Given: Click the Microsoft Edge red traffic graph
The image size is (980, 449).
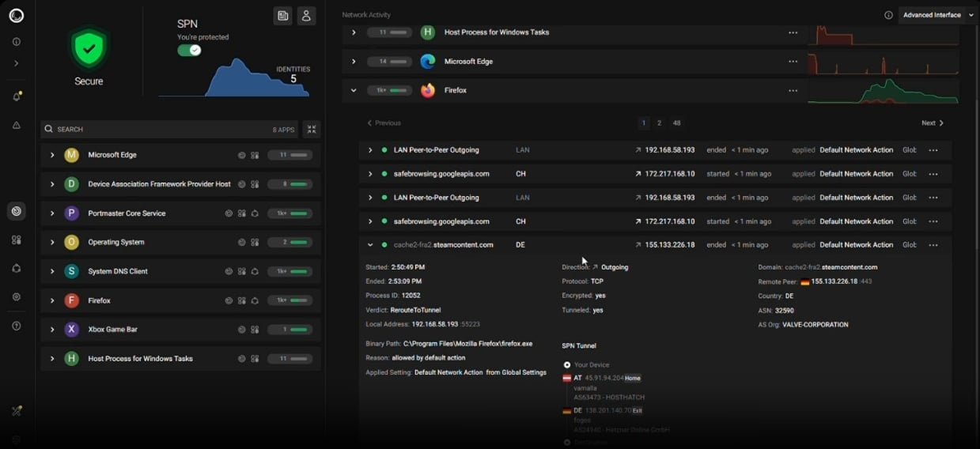Looking at the screenshot, I should [x=883, y=62].
